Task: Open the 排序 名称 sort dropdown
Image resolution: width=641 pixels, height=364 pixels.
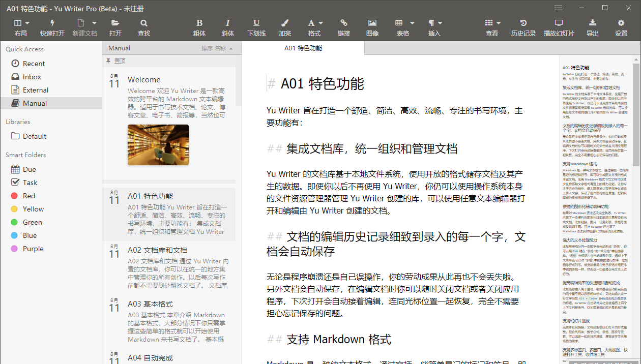Action: point(217,48)
